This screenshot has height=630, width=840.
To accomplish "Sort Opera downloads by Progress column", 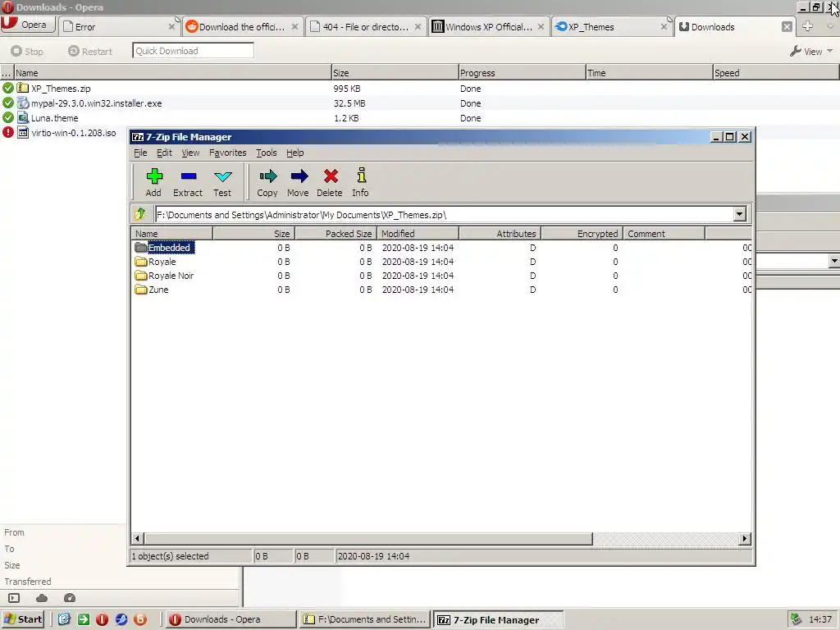I will pos(522,73).
